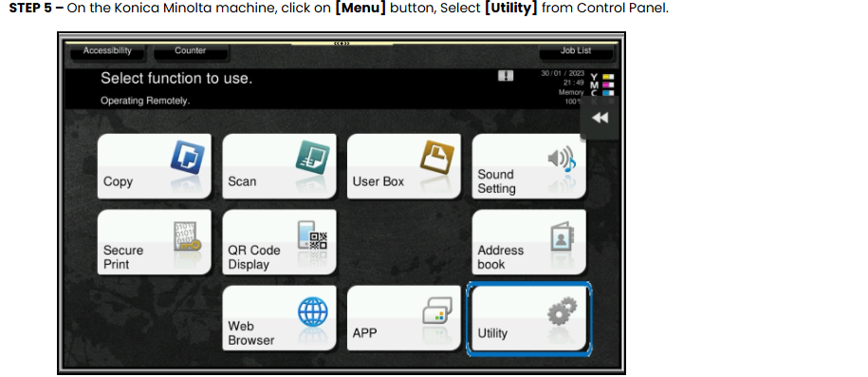This screenshot has width=868, height=377.
Task: Launch Secure Print key icon
Action: [187, 236]
